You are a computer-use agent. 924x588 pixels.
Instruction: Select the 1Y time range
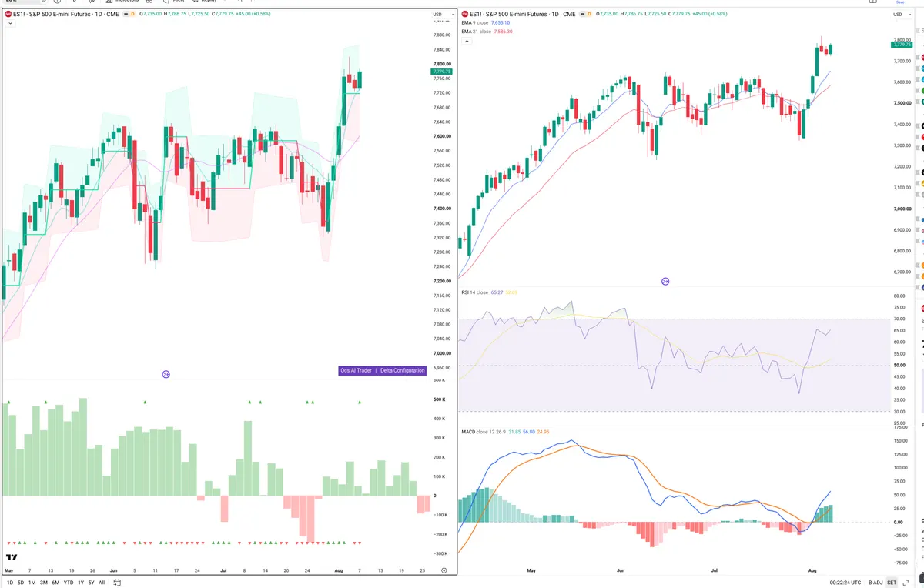coord(81,583)
